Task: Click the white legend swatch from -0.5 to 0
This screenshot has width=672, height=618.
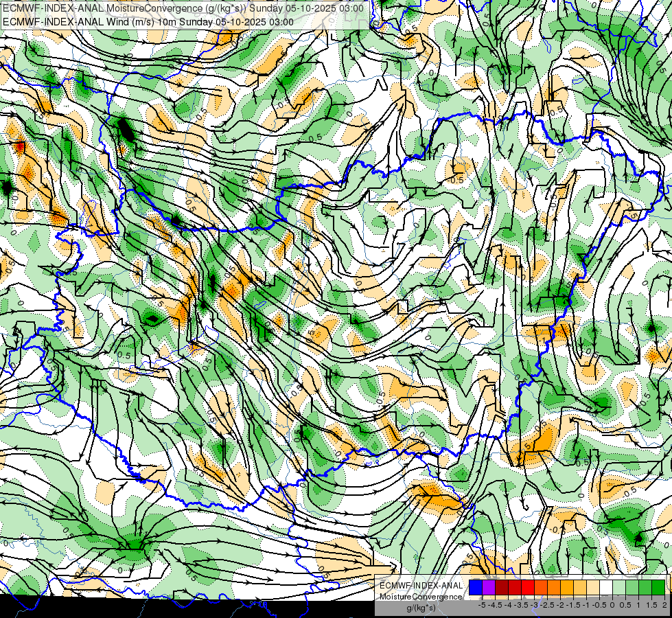Action: [606, 587]
